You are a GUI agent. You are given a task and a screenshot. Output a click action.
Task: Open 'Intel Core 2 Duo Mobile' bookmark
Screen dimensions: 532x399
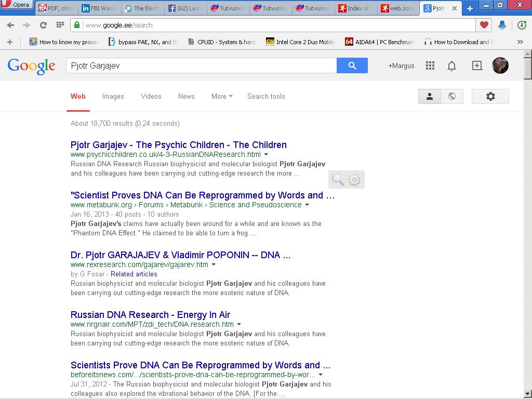300,42
